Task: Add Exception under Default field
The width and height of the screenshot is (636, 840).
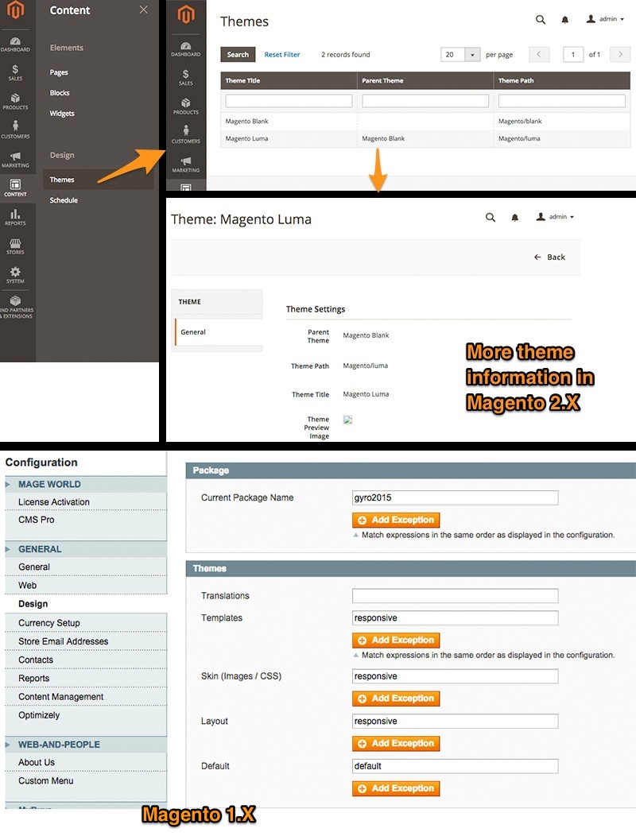Action: point(396,788)
